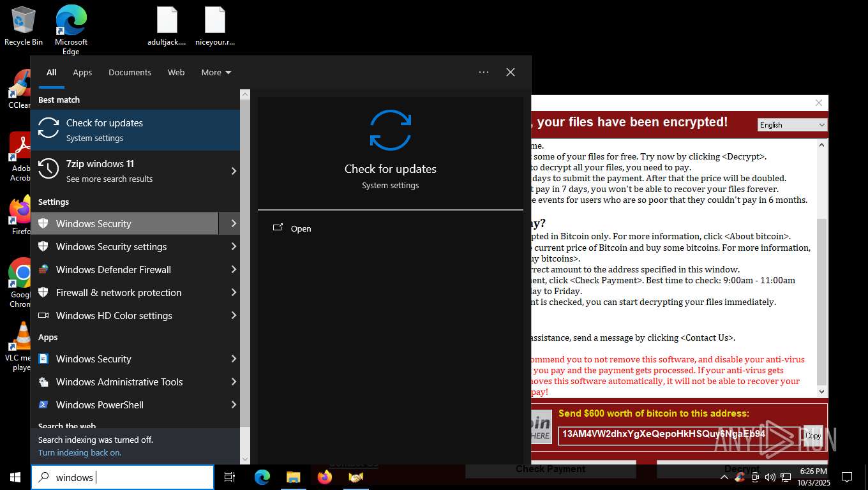
Task: Launch Edge from the taskbar
Action: [x=262, y=477]
